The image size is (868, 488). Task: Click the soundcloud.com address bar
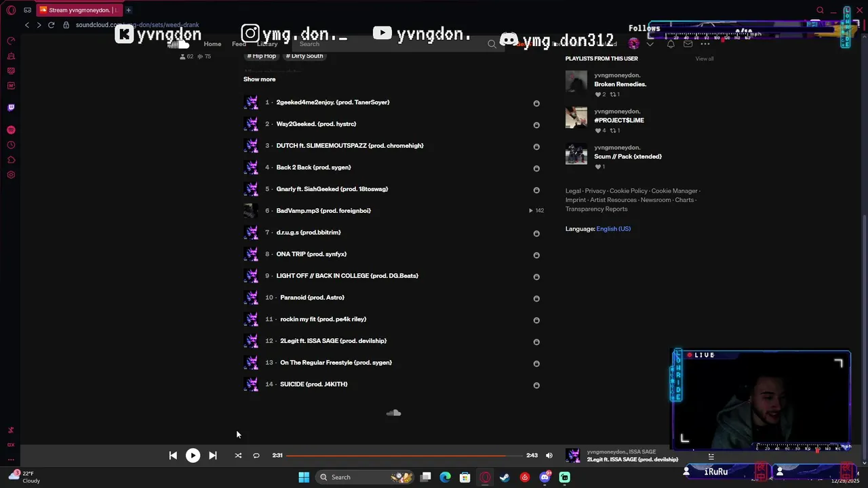[137, 25]
